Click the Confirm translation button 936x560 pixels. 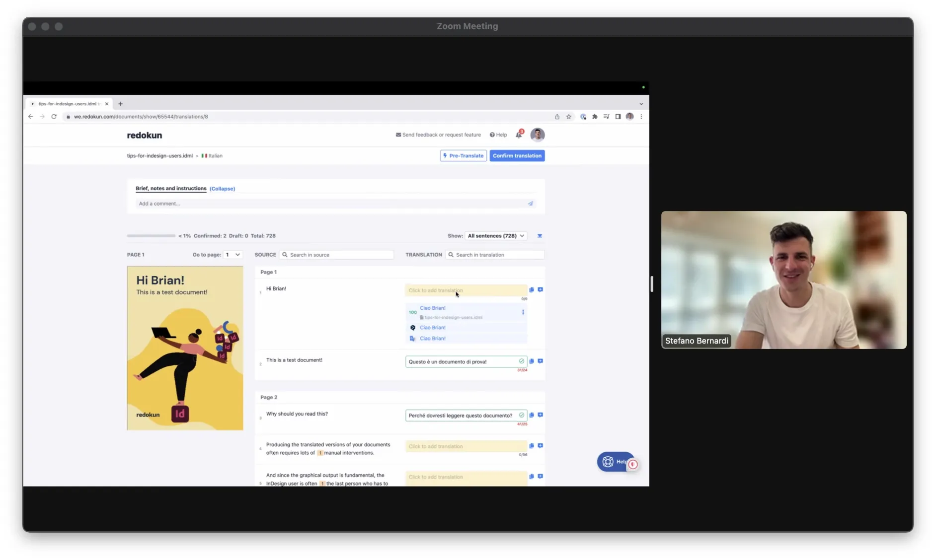pyautogui.click(x=517, y=156)
